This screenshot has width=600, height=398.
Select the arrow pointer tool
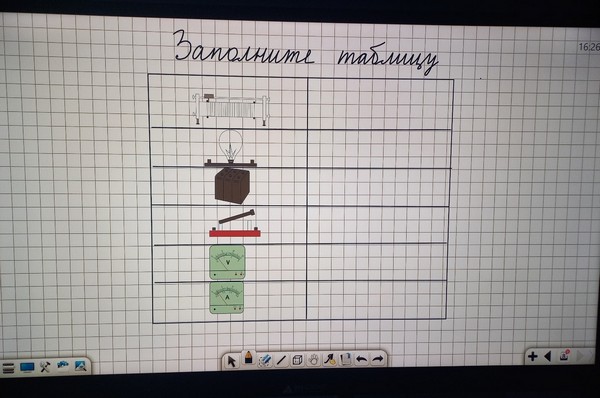click(x=232, y=361)
